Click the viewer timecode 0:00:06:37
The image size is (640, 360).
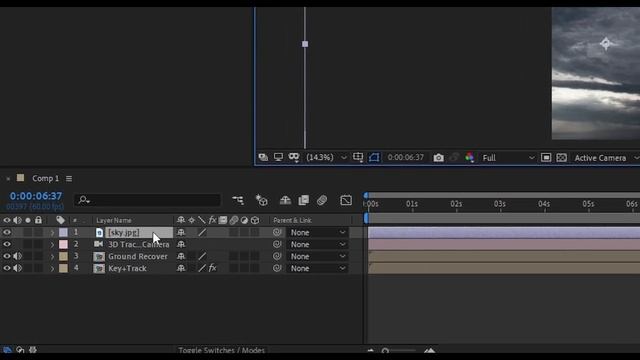coord(405,158)
